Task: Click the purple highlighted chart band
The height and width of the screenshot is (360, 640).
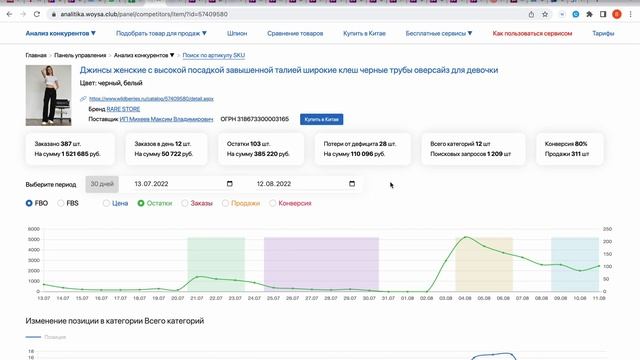Action: tap(321, 264)
